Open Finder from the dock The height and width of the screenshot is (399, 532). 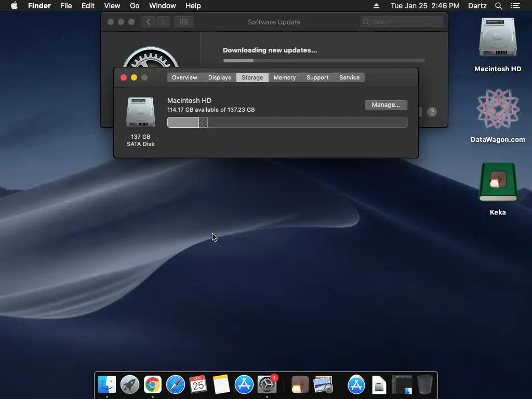point(107,385)
